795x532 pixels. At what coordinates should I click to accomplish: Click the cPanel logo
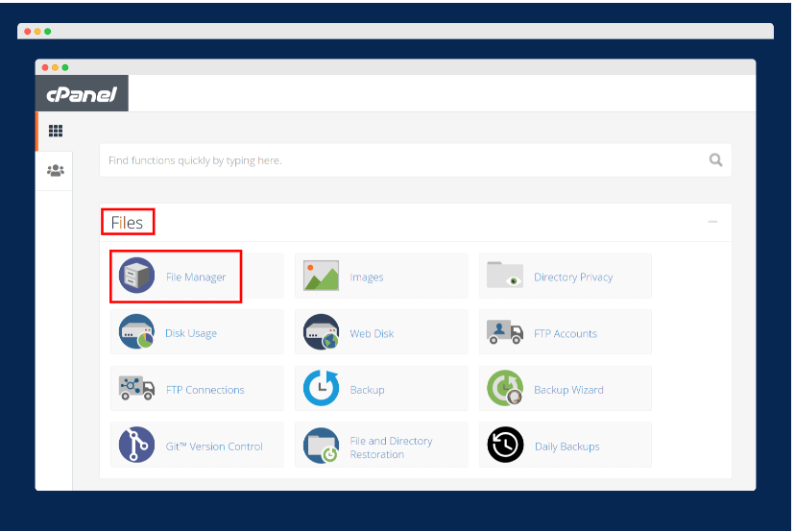82,94
